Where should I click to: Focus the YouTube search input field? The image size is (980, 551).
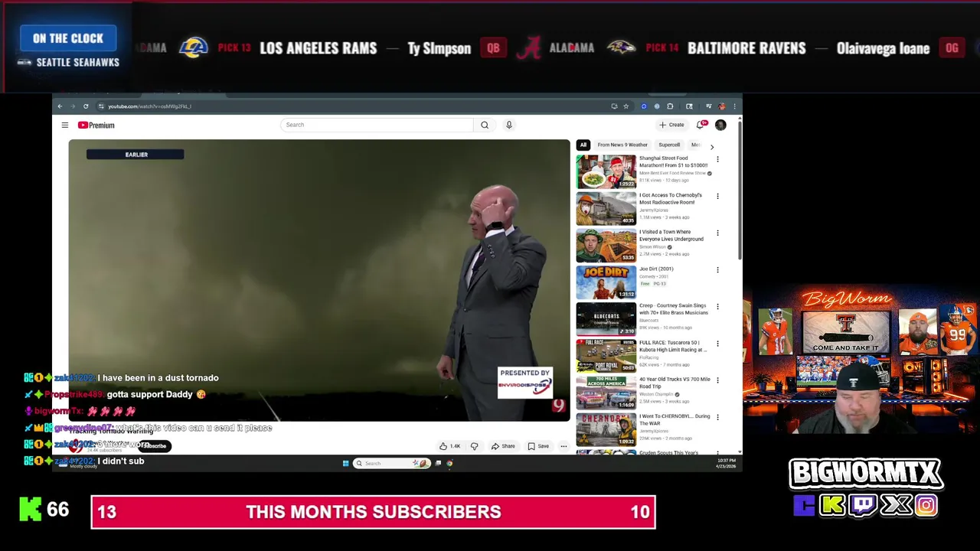377,125
